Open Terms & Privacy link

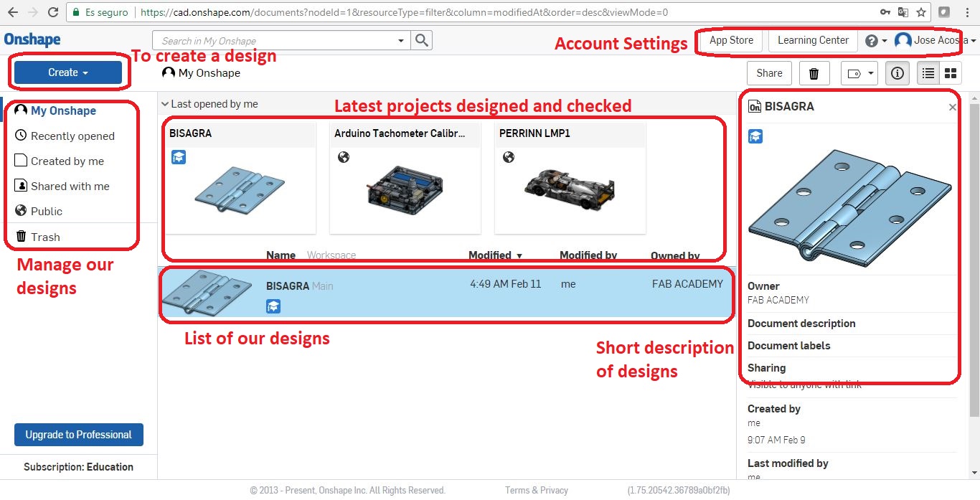(537, 491)
